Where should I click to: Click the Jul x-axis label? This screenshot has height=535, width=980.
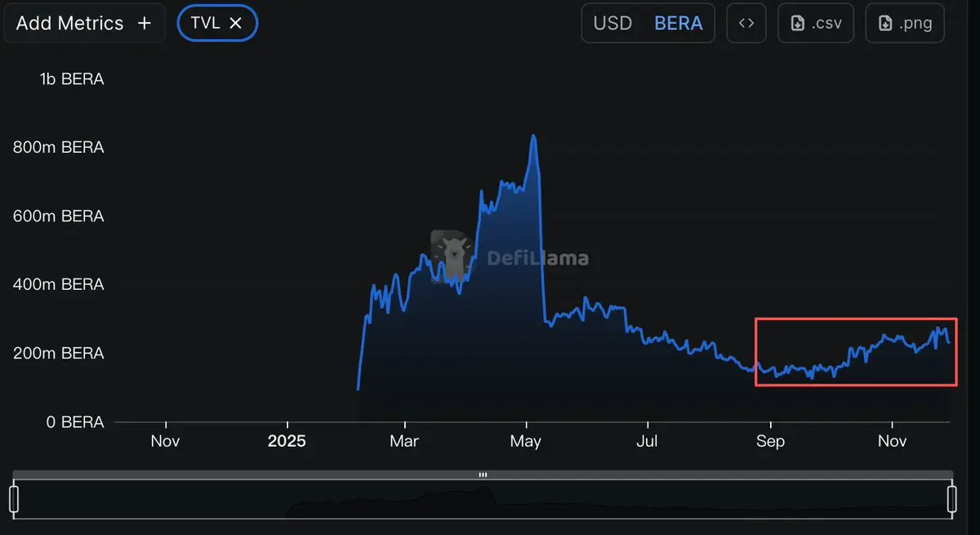point(647,441)
